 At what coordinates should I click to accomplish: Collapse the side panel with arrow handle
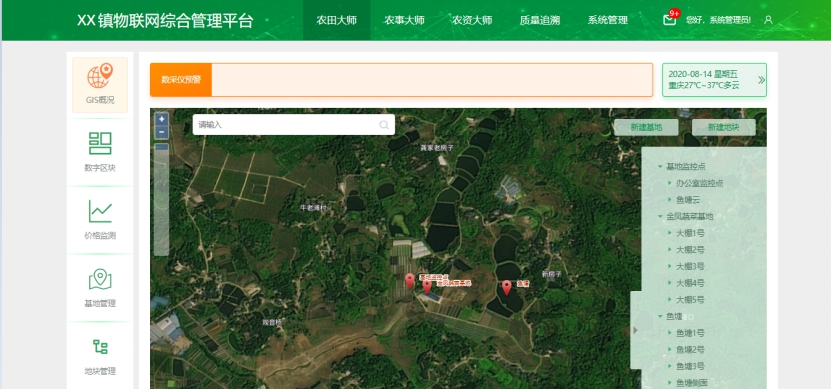tap(635, 330)
